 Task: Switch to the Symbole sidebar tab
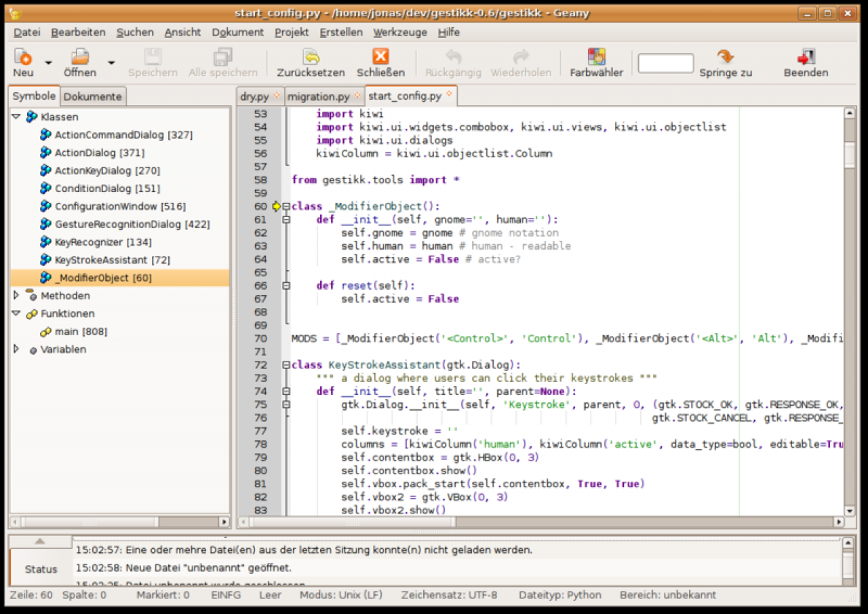click(x=35, y=96)
